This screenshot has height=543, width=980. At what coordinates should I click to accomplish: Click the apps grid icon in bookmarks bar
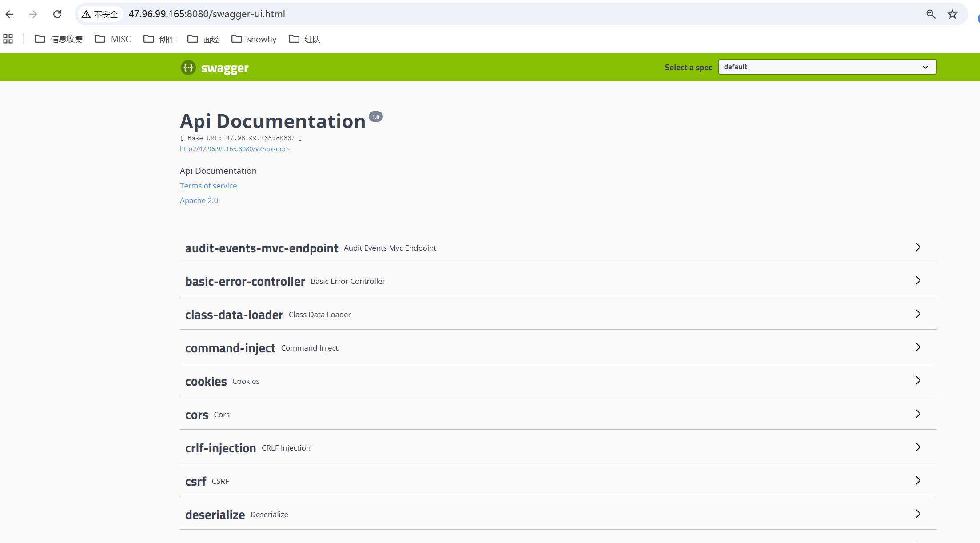click(x=8, y=39)
